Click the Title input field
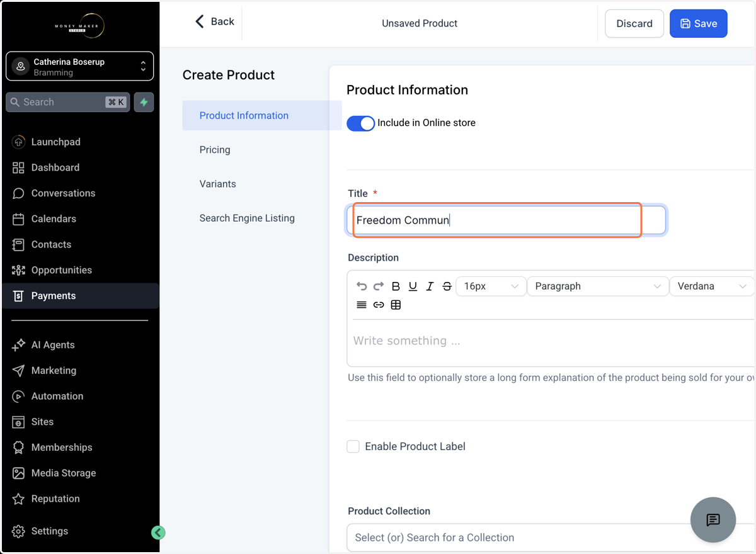756x554 pixels. (x=506, y=220)
